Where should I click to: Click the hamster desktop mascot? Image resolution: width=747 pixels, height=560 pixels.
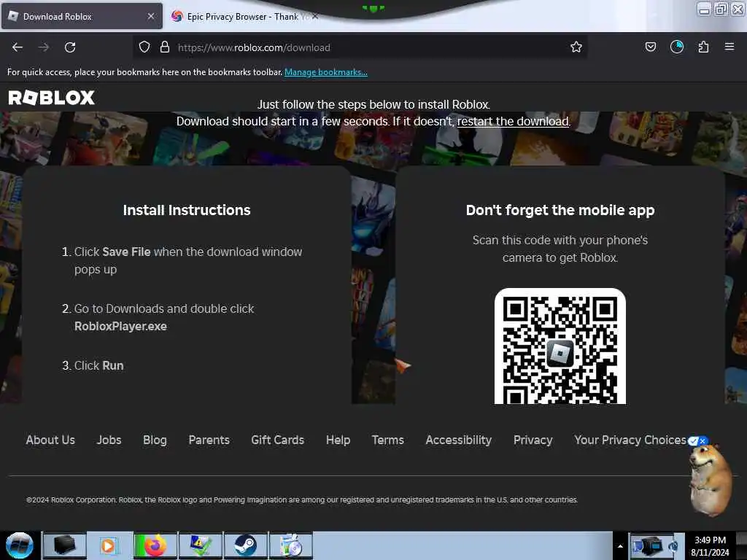pos(711,481)
